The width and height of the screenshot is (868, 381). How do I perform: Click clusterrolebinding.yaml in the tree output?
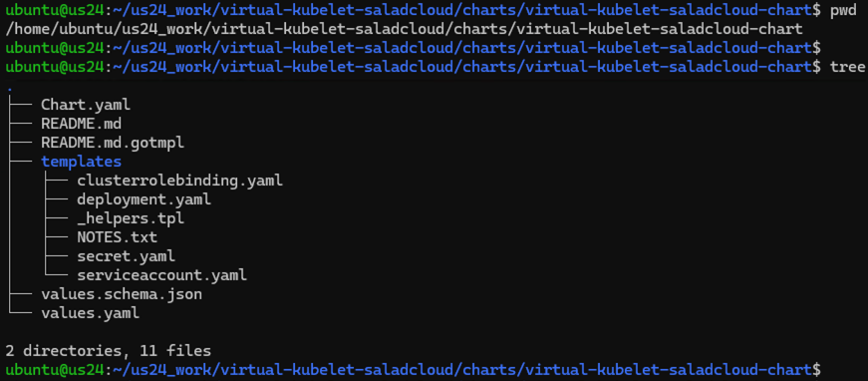click(180, 181)
